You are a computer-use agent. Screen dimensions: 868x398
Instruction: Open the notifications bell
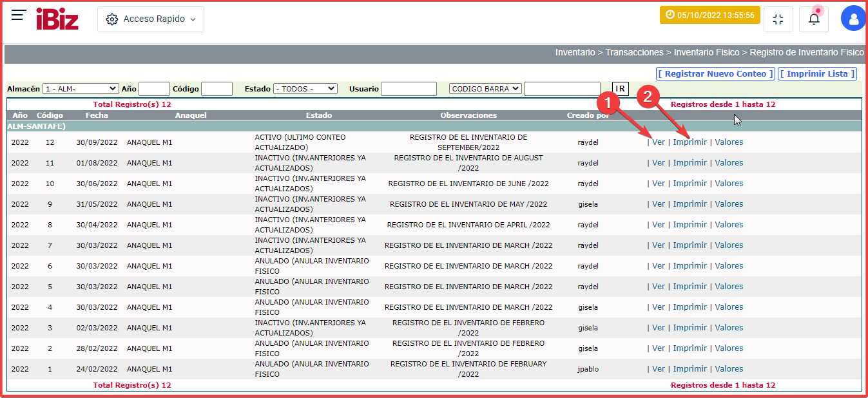coord(814,19)
